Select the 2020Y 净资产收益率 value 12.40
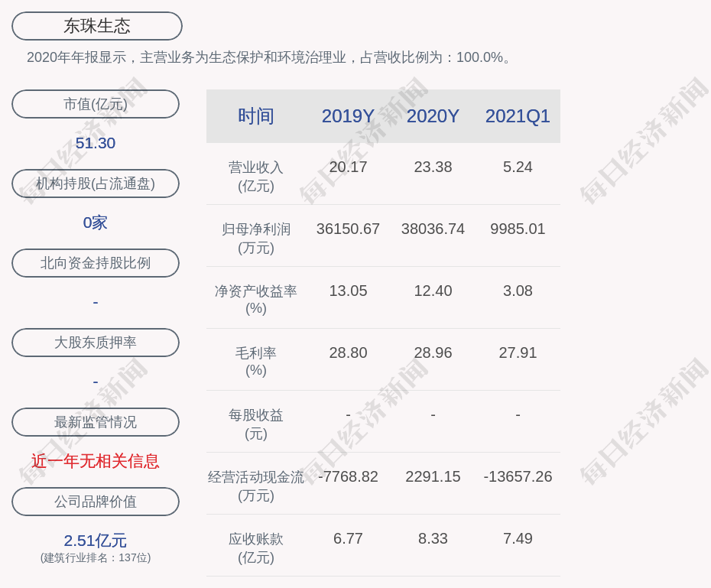Image resolution: width=711 pixels, height=588 pixels. (433, 291)
